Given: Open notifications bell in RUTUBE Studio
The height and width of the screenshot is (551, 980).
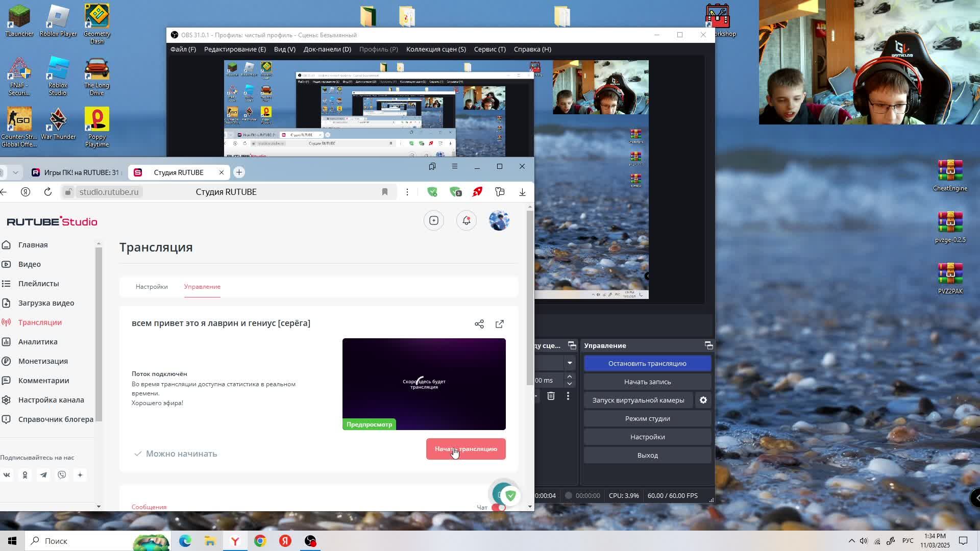Looking at the screenshot, I should pos(466,220).
